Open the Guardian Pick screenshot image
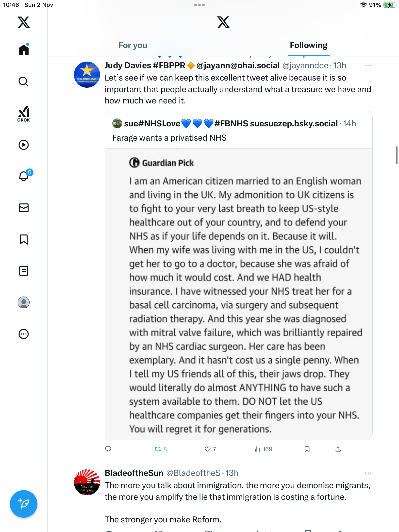This screenshot has height=532, width=399. click(238, 294)
